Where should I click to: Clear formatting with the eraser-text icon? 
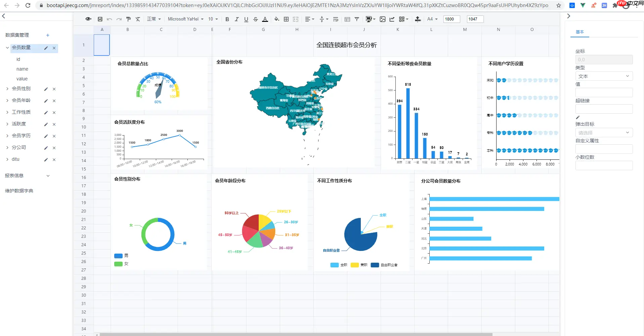tap(138, 19)
